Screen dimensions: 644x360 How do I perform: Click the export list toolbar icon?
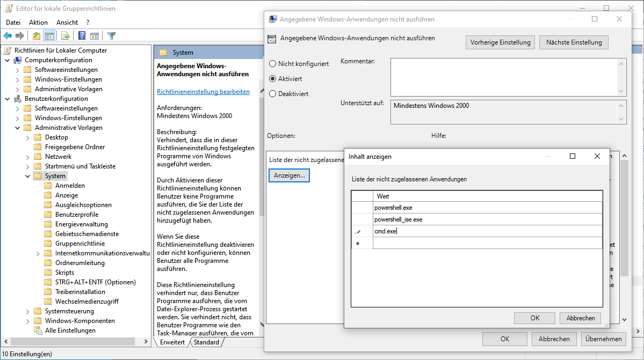tap(66, 36)
